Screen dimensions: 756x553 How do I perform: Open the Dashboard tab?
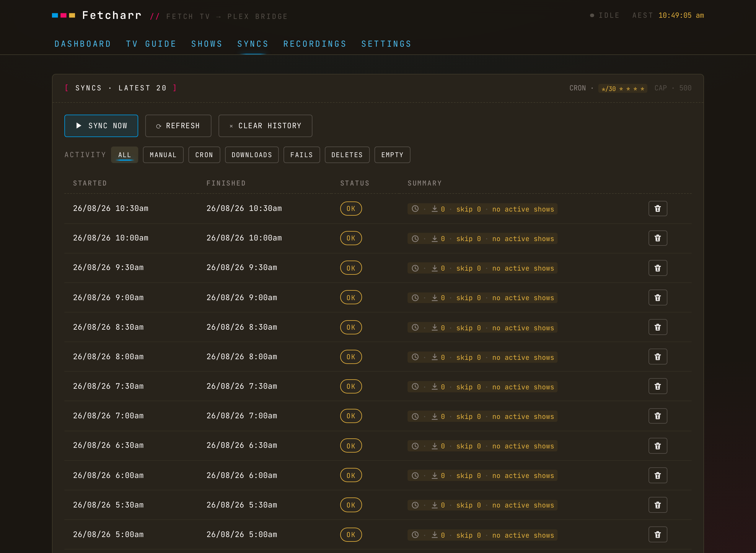tap(83, 44)
